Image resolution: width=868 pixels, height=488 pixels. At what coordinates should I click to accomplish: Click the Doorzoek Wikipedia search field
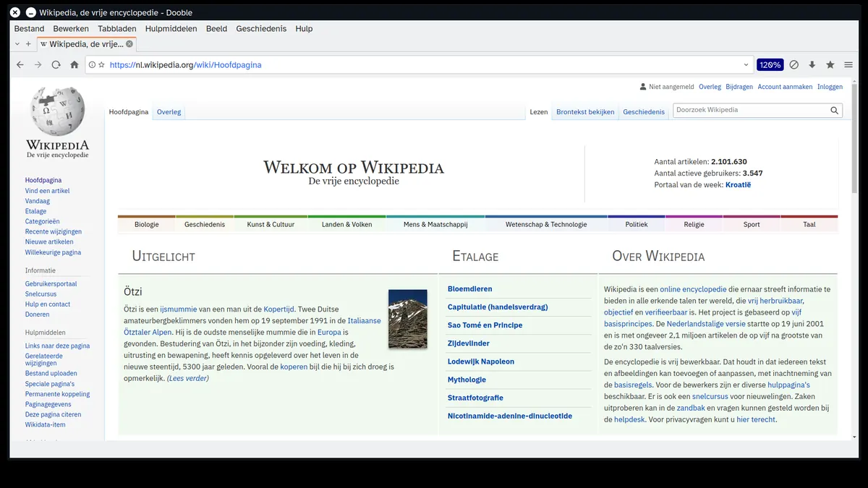click(750, 111)
